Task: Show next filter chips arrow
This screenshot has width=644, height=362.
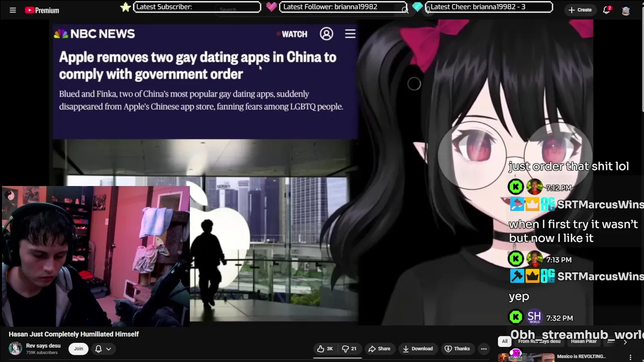Action: pos(625,342)
